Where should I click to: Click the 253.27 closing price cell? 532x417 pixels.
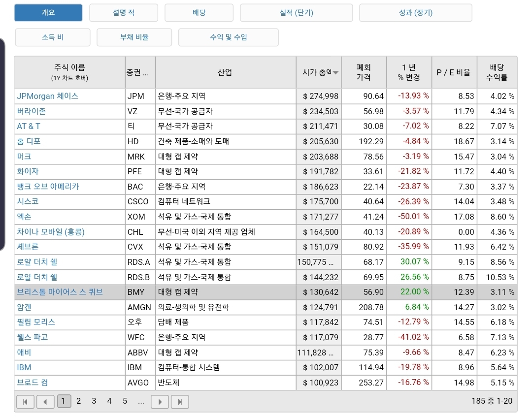(x=364, y=383)
